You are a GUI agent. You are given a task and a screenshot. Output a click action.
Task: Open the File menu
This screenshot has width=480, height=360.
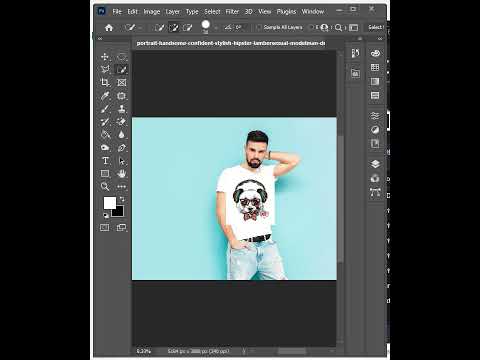click(x=117, y=12)
